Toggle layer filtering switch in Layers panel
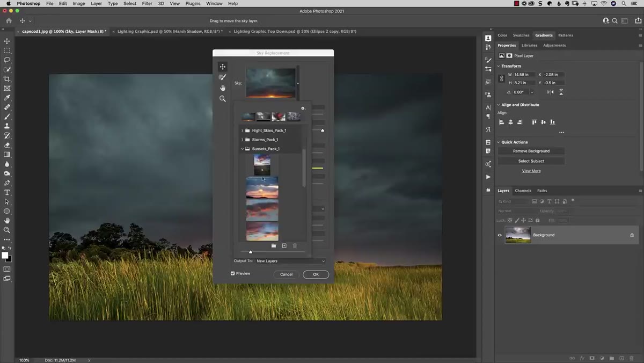This screenshot has height=363, width=644. [573, 200]
